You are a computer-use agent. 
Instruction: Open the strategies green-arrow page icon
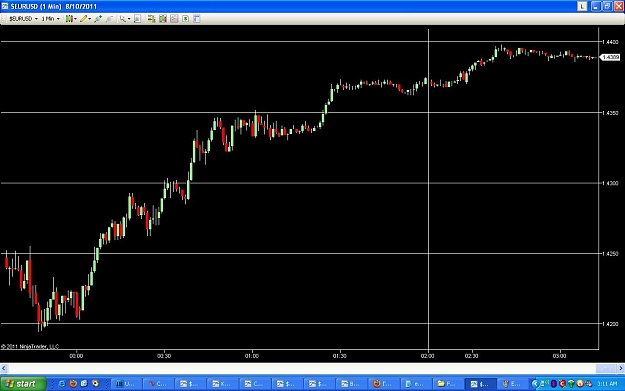click(185, 19)
